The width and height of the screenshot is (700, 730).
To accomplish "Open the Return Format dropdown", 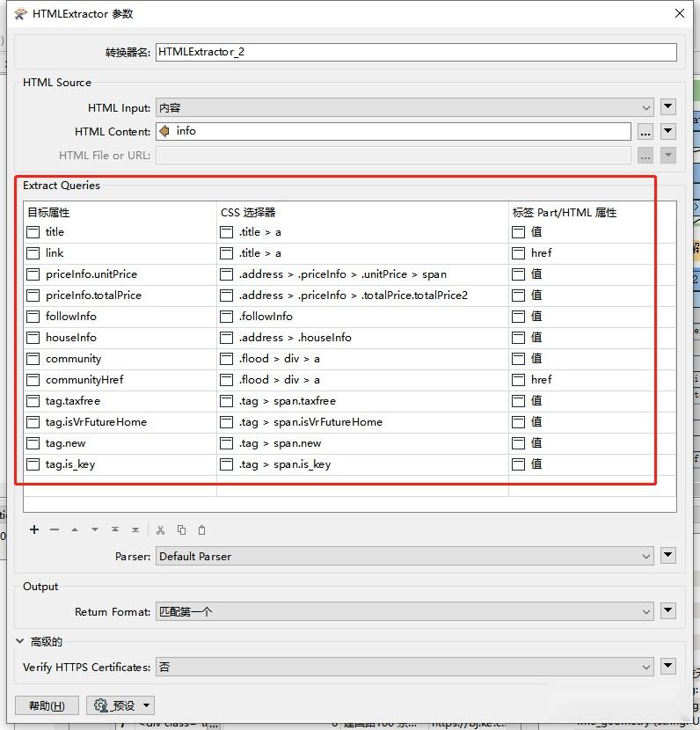I will 405,611.
